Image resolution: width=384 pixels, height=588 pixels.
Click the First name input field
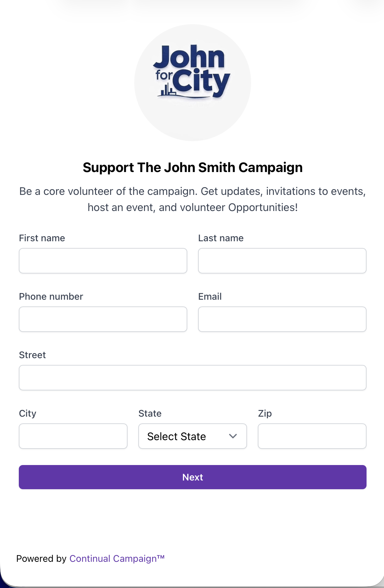coord(103,261)
